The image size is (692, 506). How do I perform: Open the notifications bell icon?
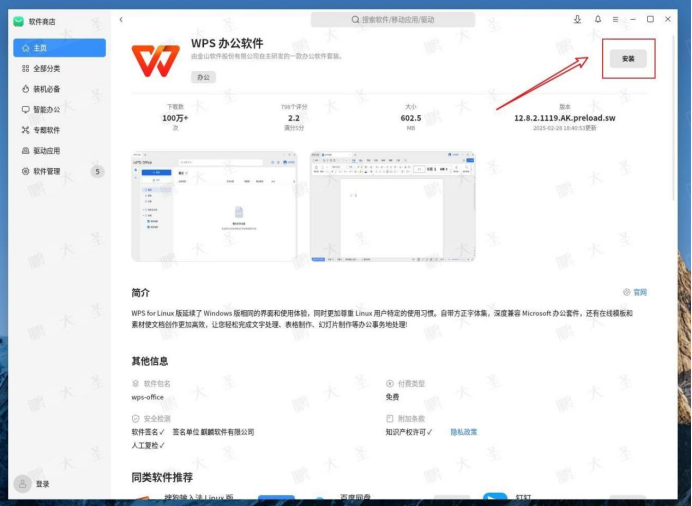[x=598, y=19]
